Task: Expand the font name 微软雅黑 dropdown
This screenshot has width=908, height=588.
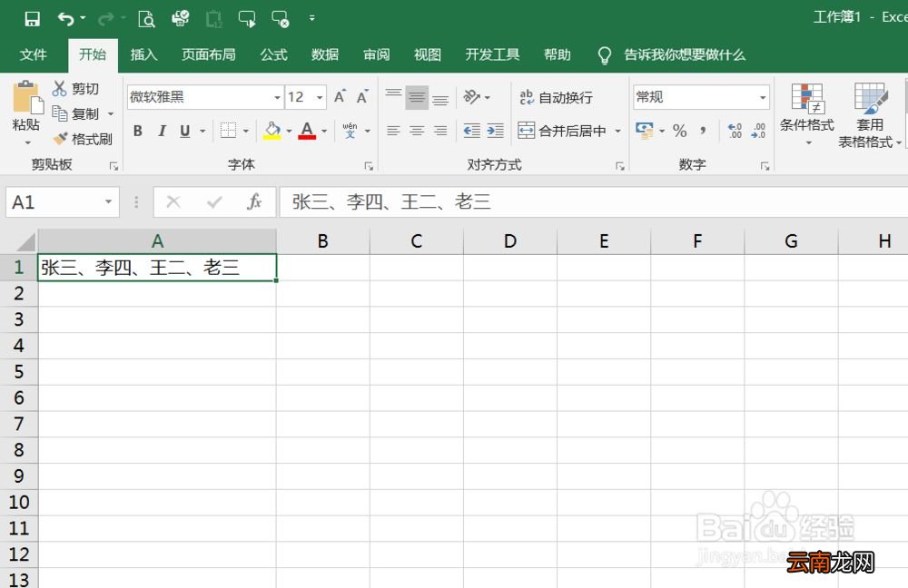Action: 277,97
